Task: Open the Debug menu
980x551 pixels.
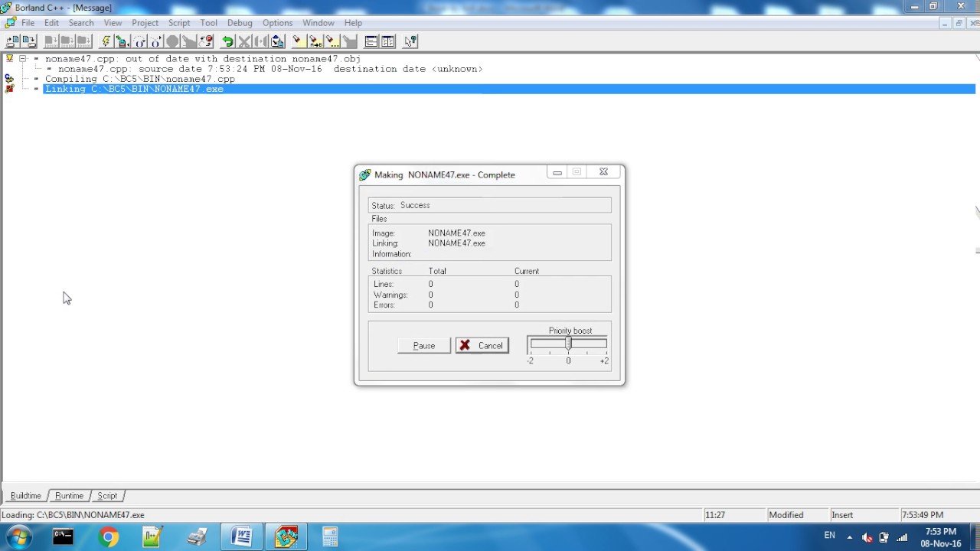Action: (240, 23)
